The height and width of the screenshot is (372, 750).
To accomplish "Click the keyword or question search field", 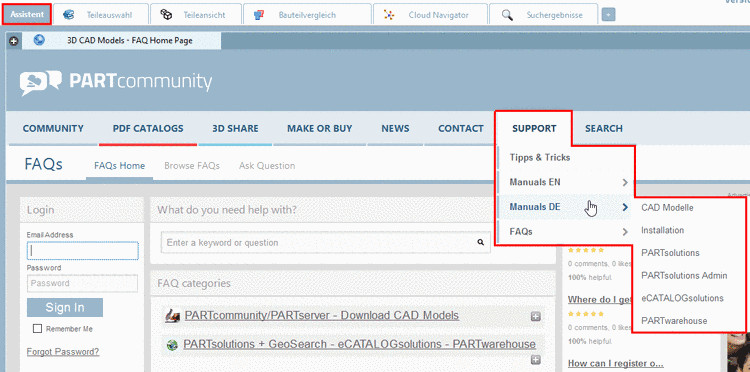I will pyautogui.click(x=325, y=242).
